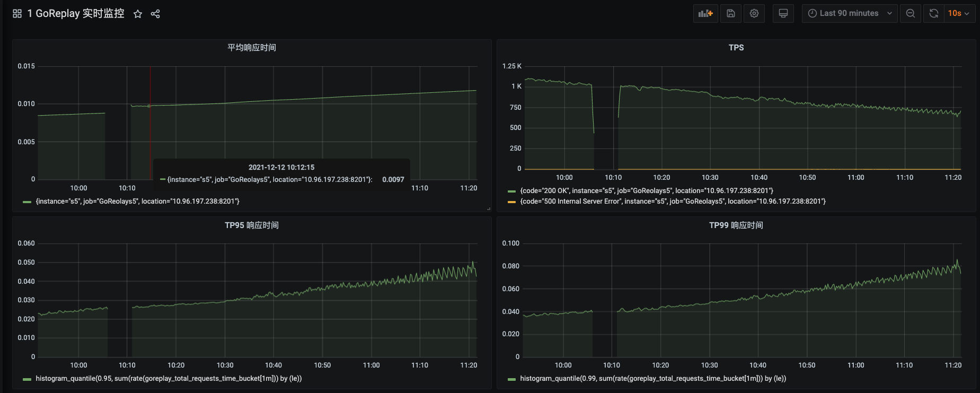Pick color for 200 OK legend swatch
Screen dimensions: 980x393
coord(511,191)
